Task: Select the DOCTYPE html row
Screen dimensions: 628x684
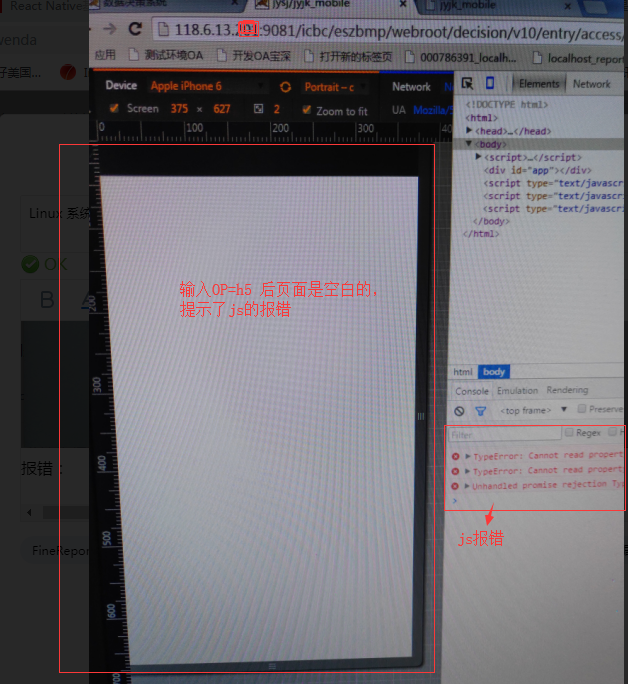Action: 507,104
